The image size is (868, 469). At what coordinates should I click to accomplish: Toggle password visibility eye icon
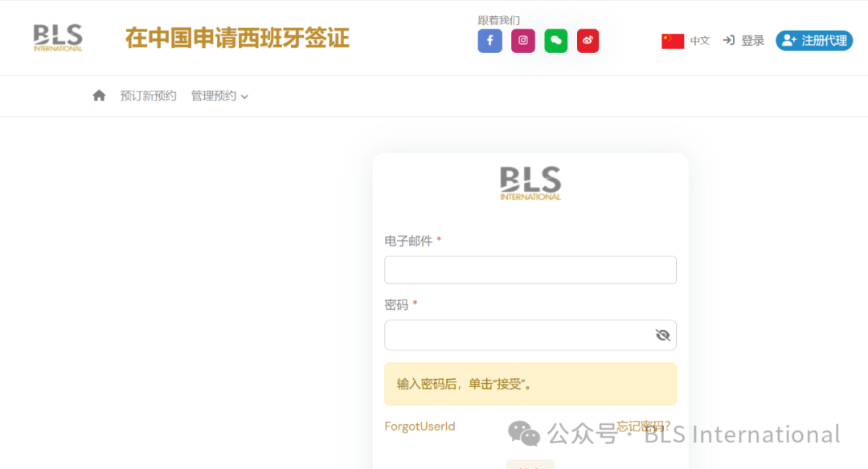[x=662, y=335]
